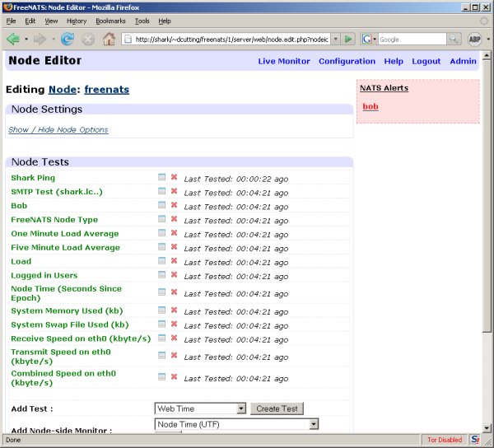This screenshot has width=494, height=448.
Task: Open edit icon for Load test
Action: tap(161, 260)
